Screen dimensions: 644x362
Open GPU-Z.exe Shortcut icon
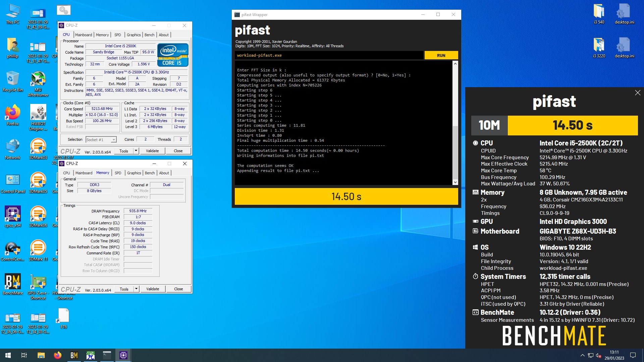pyautogui.click(x=38, y=287)
